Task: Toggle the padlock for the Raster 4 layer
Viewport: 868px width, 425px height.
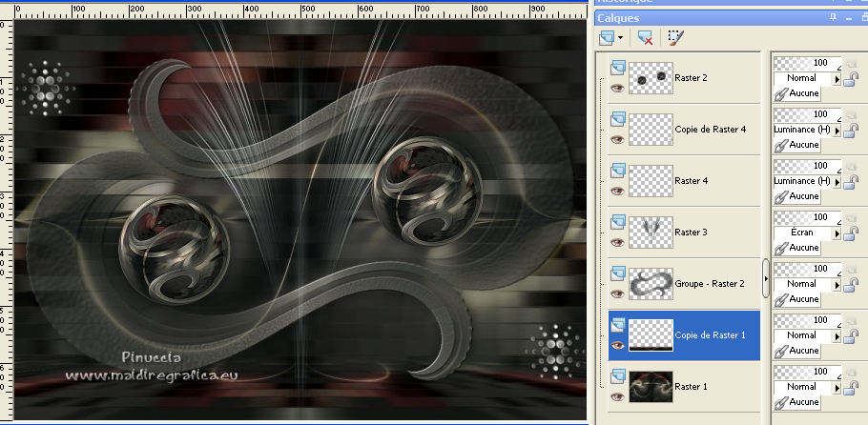Action: click(851, 183)
